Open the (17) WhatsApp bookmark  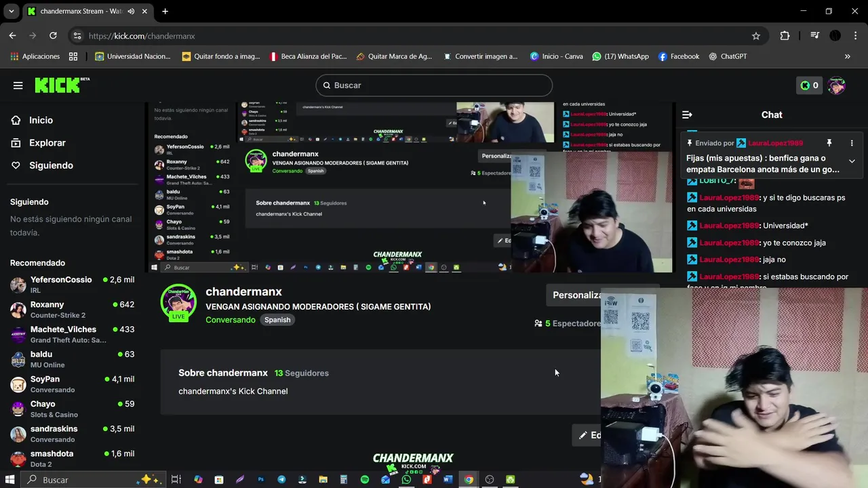tap(620, 56)
